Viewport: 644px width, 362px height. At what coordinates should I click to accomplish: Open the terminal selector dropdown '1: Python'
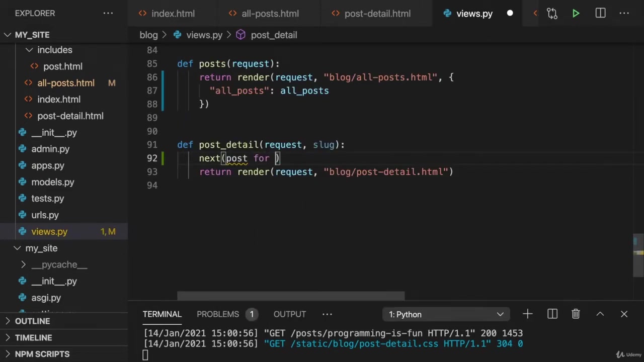(x=446, y=314)
